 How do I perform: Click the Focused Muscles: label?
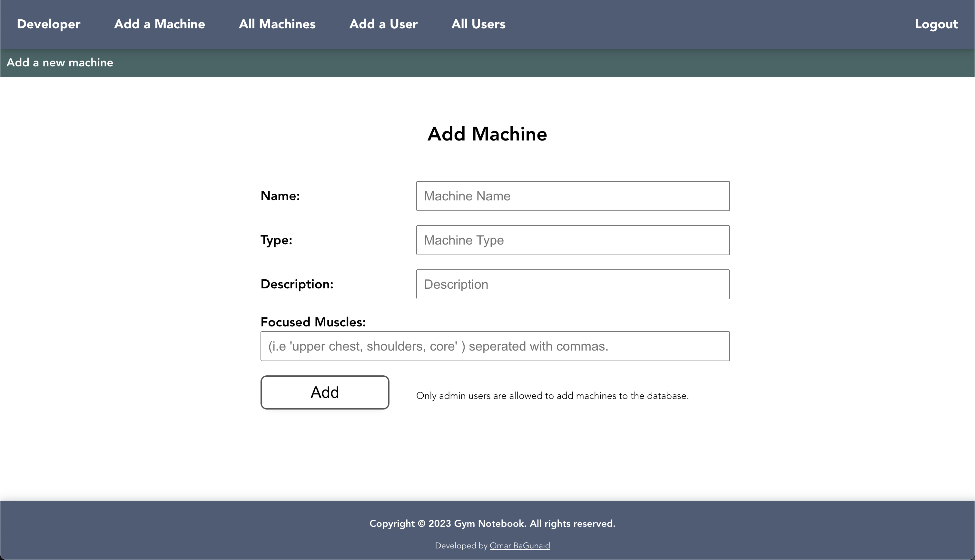[x=313, y=322]
